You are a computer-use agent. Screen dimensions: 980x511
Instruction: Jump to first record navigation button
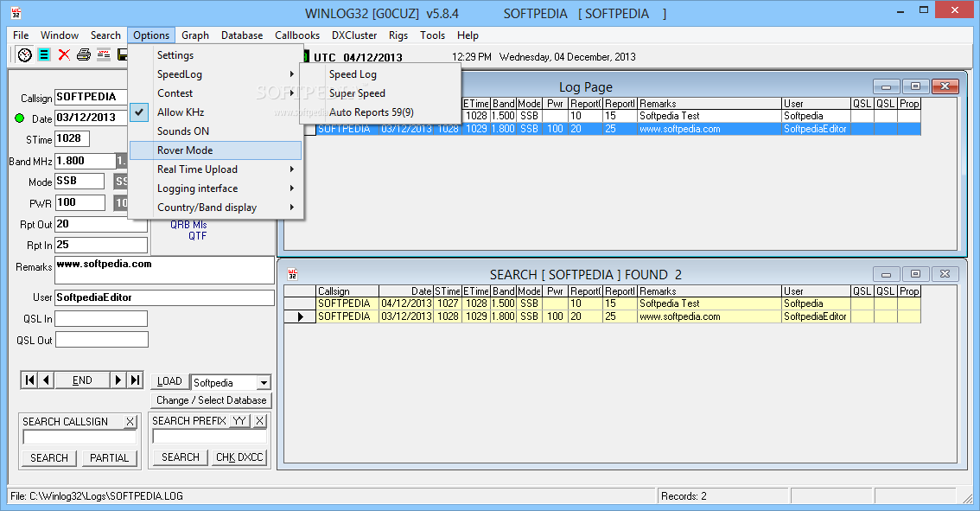29,380
